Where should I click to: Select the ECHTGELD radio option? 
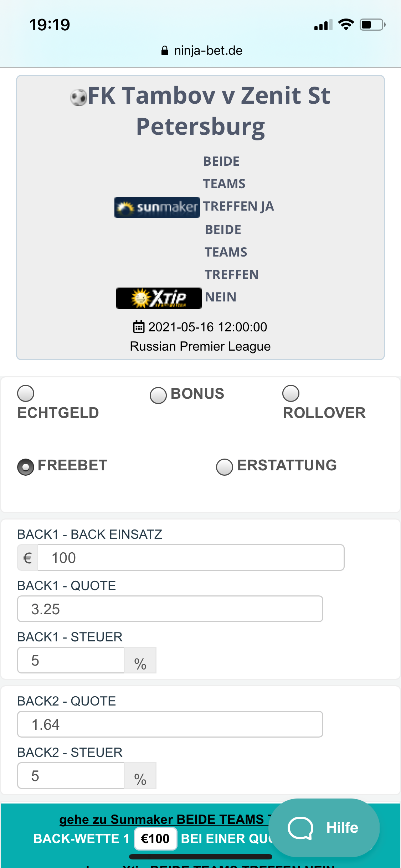click(26, 394)
